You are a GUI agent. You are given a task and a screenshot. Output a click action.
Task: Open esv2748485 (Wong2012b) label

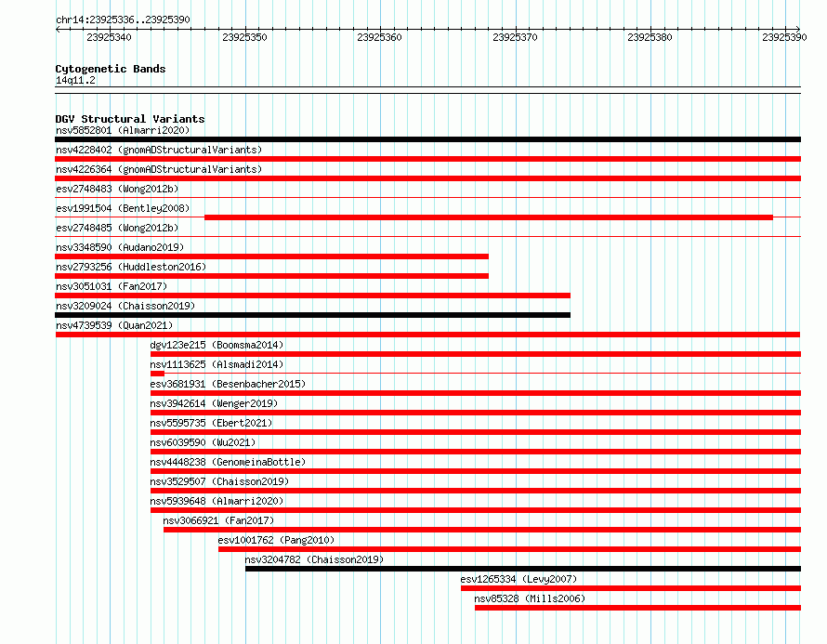[117, 228]
